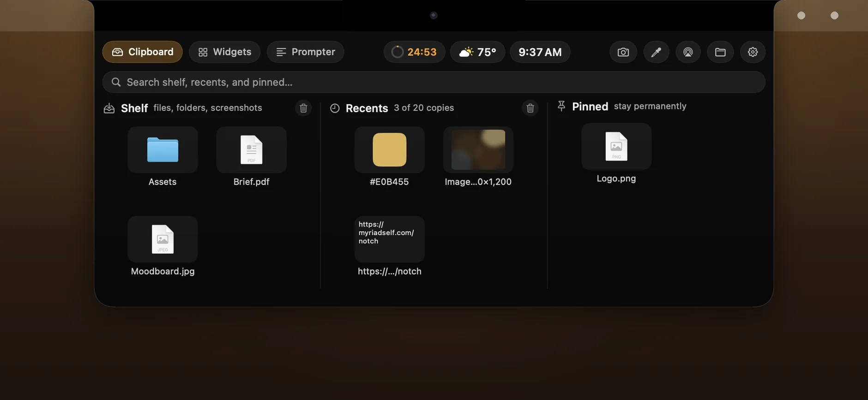
Task: Switch to the Clipboard tab
Action: [142, 52]
